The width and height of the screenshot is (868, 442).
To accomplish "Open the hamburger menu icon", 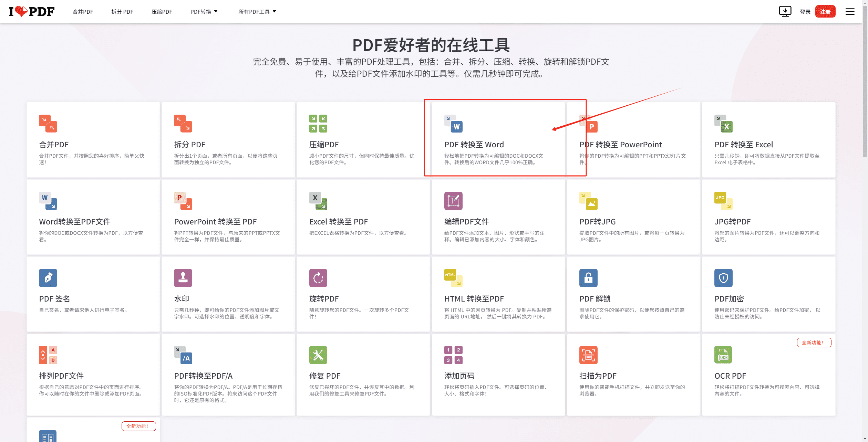I will 850,11.
